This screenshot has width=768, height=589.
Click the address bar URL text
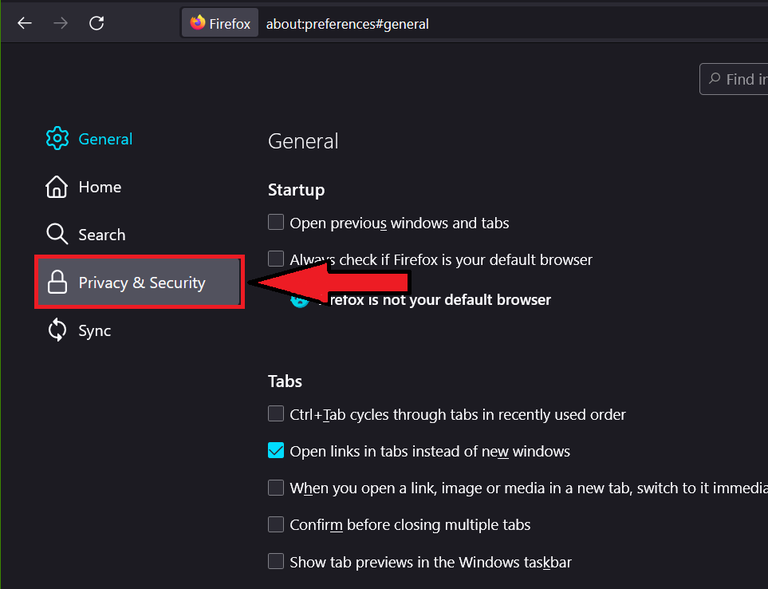[347, 23]
